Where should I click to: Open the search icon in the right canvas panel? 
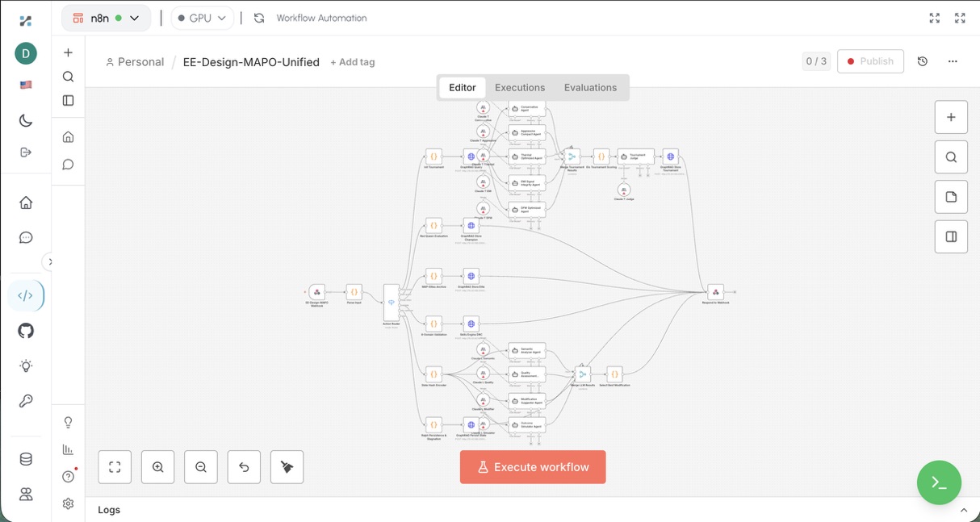tap(951, 157)
